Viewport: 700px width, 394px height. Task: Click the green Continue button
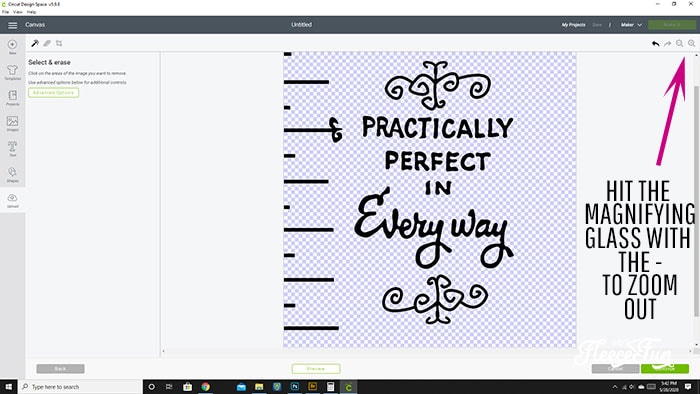pyautogui.click(x=665, y=369)
